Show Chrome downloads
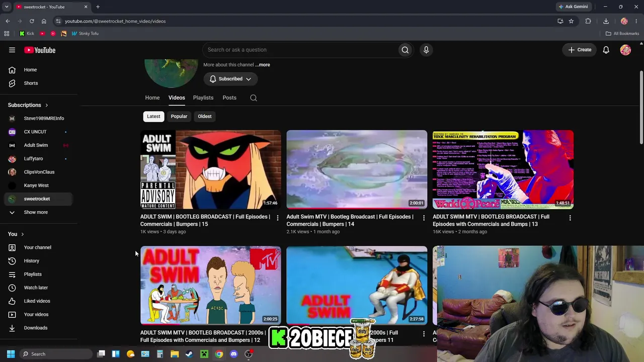The height and width of the screenshot is (362, 644). 606,21
